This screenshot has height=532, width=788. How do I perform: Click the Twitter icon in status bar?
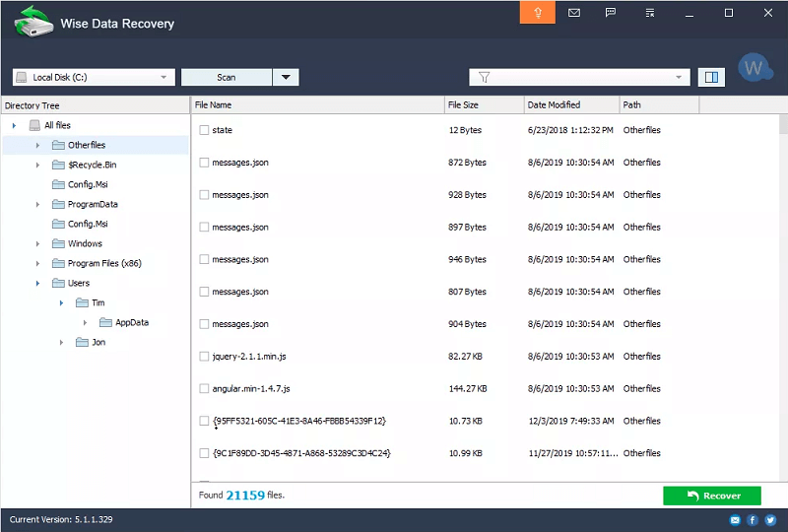click(770, 520)
